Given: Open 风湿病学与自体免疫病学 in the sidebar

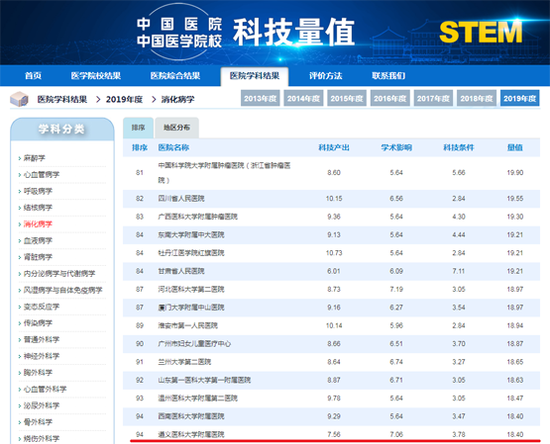Looking at the screenshot, I should [x=63, y=290].
